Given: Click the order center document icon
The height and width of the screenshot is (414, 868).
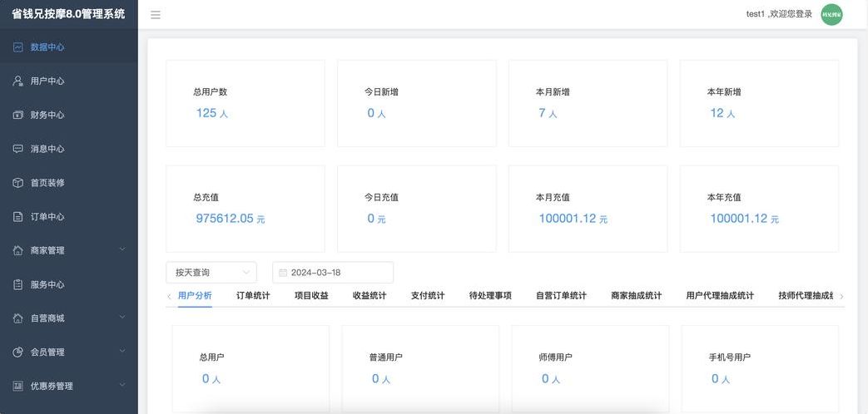Looking at the screenshot, I should coord(17,217).
